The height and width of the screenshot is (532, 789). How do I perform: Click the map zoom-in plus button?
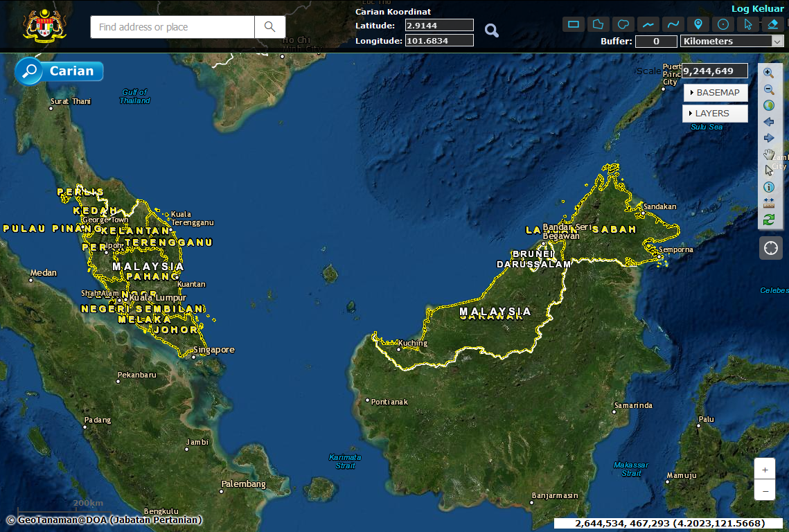pyautogui.click(x=765, y=470)
